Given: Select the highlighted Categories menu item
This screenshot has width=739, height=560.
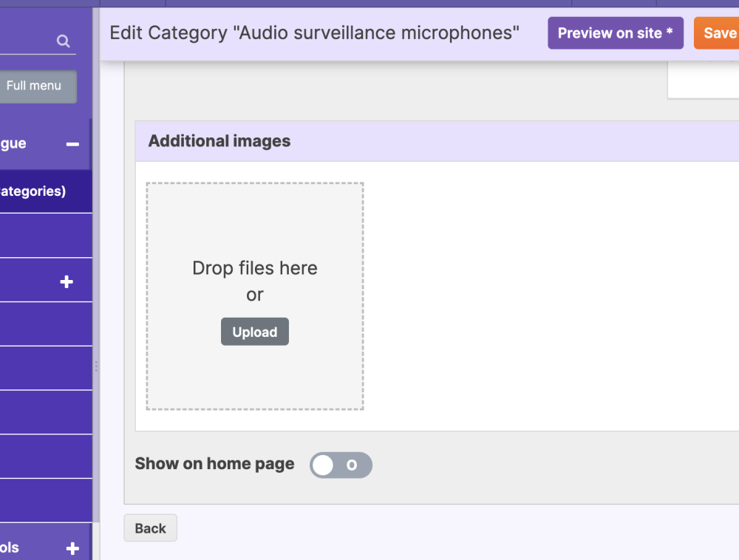Looking at the screenshot, I should click(x=37, y=191).
